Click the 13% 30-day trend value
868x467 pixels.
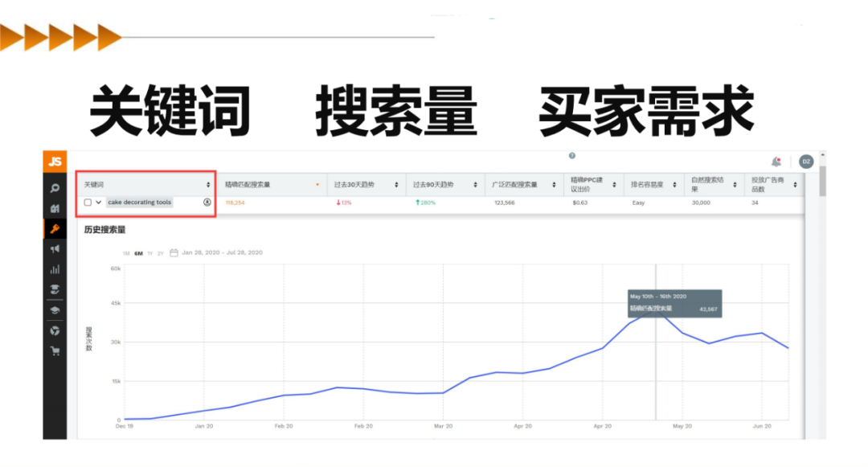click(344, 203)
